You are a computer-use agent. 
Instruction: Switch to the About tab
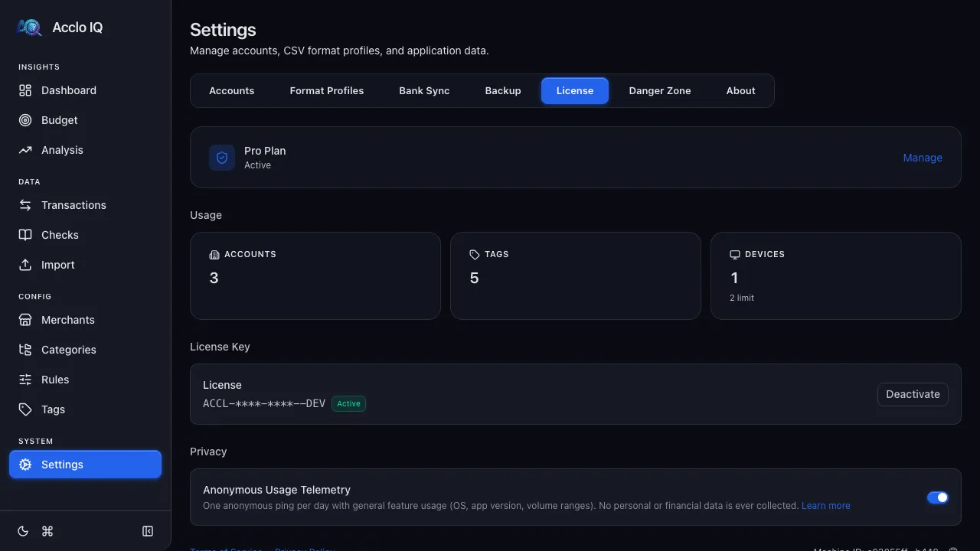[741, 90]
